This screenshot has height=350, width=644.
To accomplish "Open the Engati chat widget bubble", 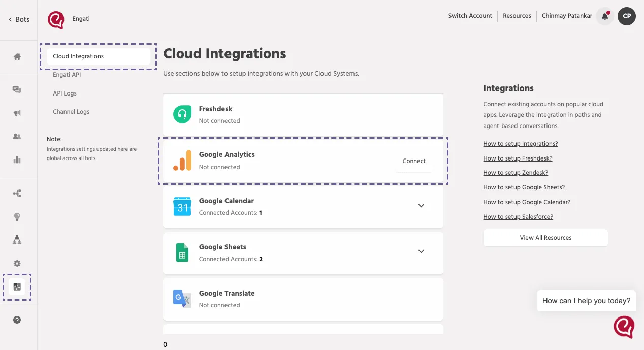I will point(624,327).
